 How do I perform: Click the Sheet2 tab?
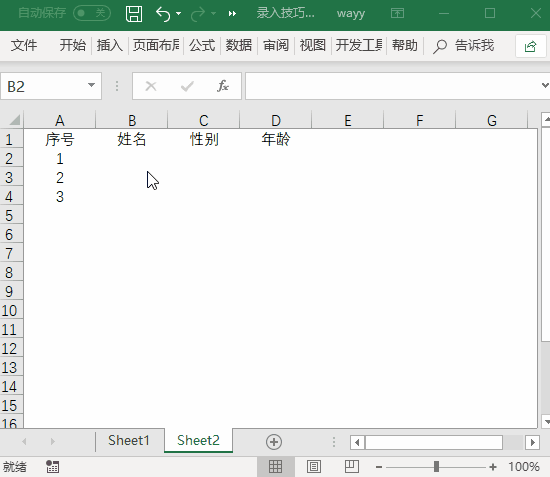tap(198, 440)
